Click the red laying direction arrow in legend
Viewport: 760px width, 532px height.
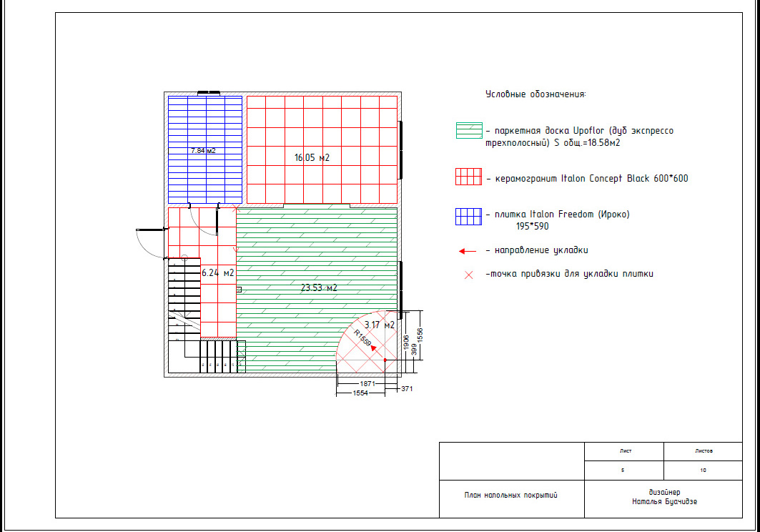468,251
